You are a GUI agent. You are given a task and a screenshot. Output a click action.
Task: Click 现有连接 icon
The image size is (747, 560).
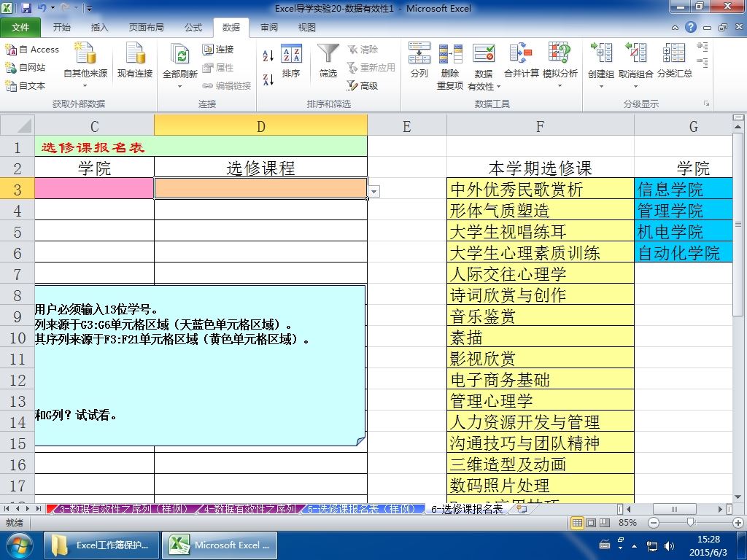135,61
